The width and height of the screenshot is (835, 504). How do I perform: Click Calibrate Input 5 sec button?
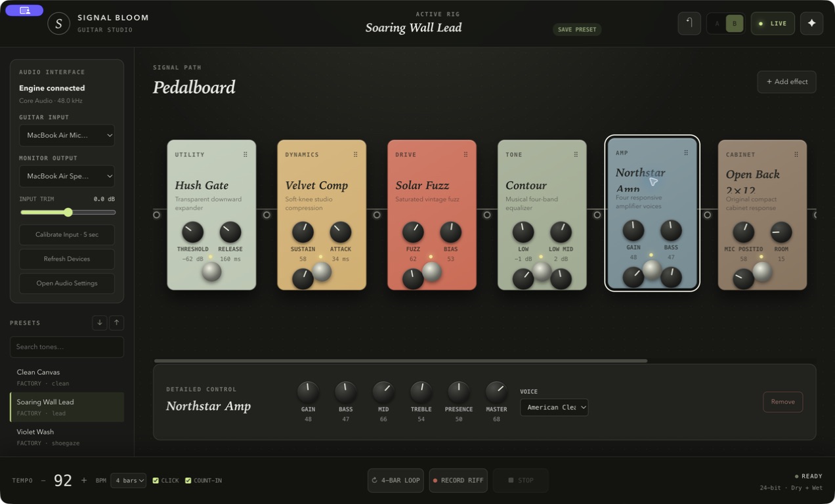67,234
